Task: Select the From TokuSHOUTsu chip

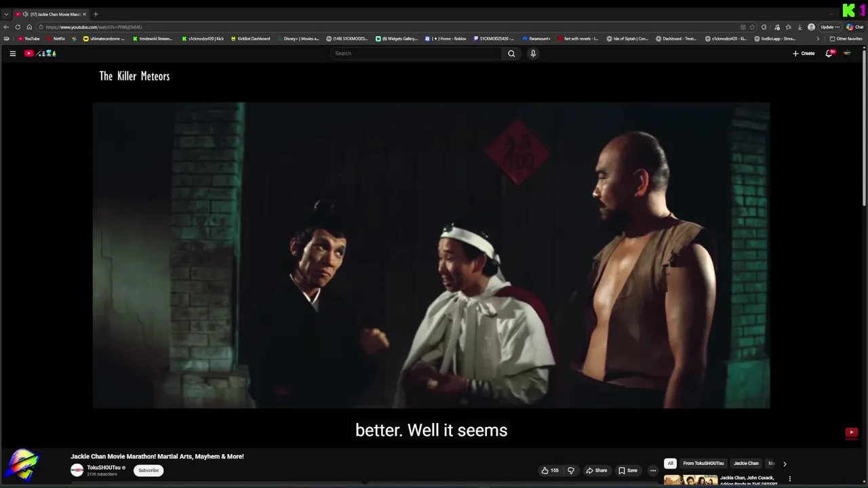Action: (703, 464)
